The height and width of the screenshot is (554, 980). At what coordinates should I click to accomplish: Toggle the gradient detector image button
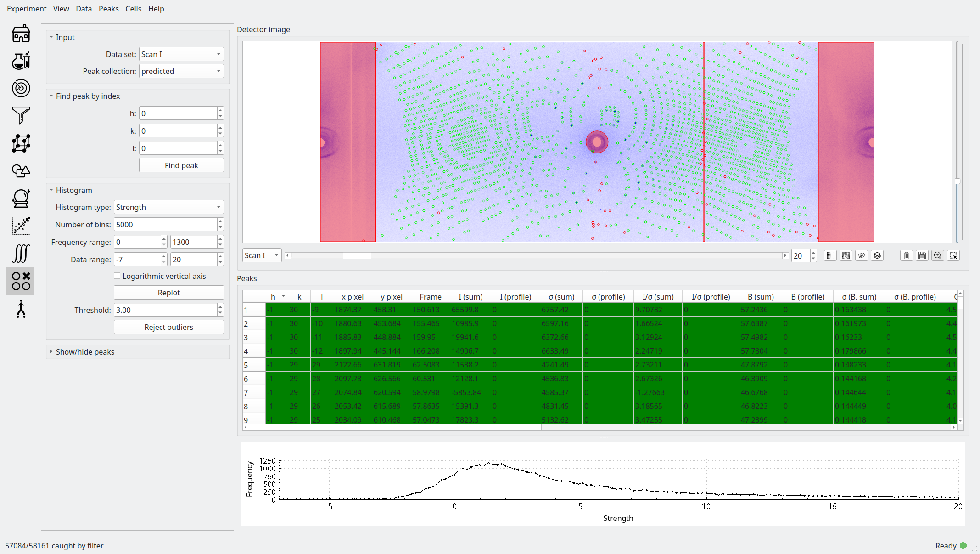pos(846,255)
